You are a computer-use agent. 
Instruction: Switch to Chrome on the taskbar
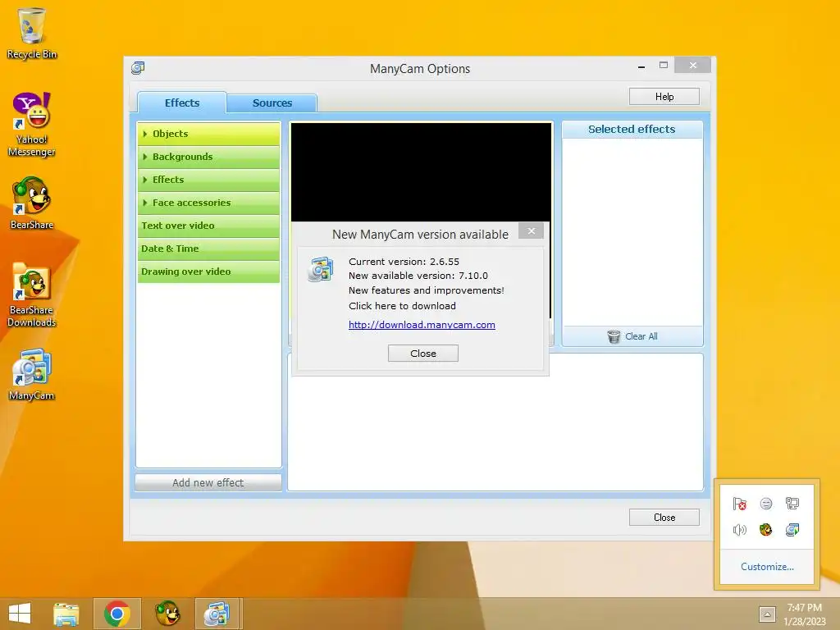(116, 614)
